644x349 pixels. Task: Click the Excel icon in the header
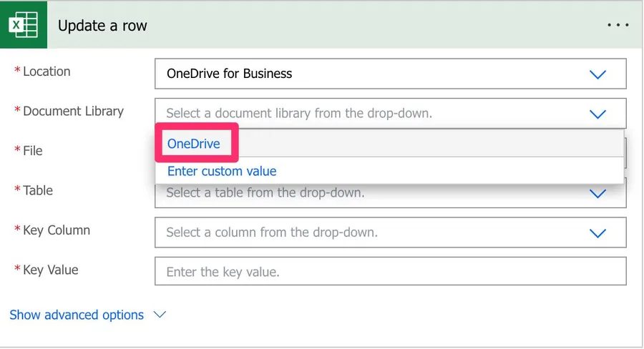click(24, 25)
